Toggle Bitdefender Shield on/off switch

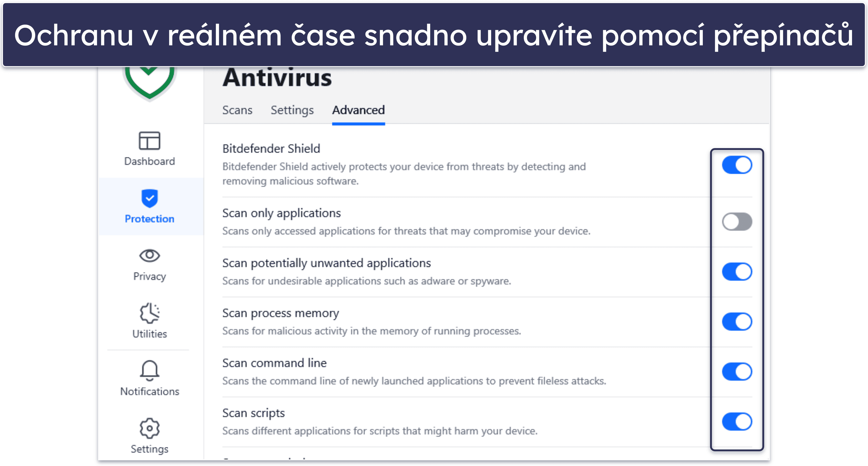tap(737, 165)
